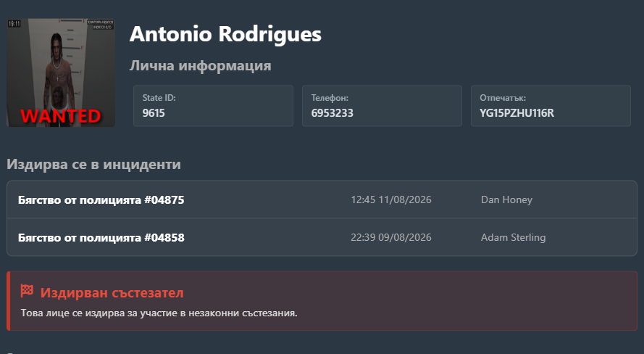Viewport: 644px width, 354px height.
Task: Click the Лична информация section heading
Action: point(201,66)
